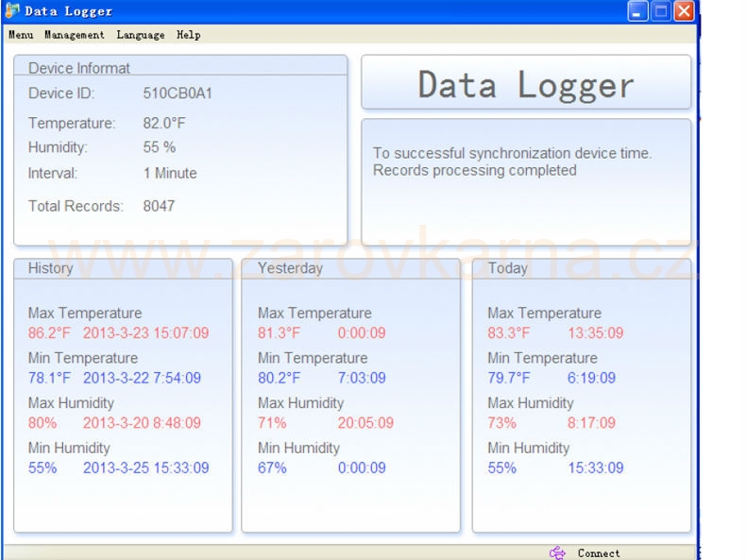The height and width of the screenshot is (560, 746).
Task: Click the Interval: label
Action: click(52, 173)
